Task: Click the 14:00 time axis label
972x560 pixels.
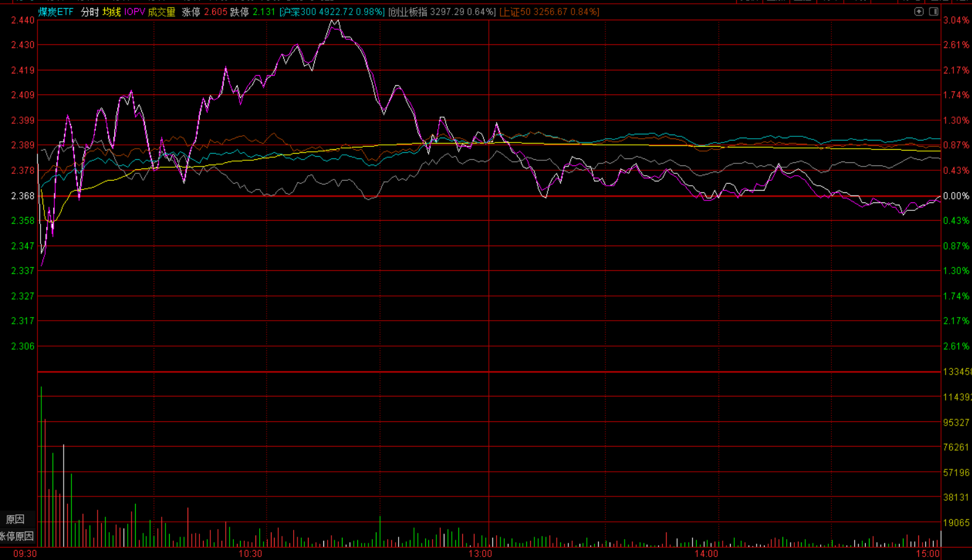Action: 706,554
